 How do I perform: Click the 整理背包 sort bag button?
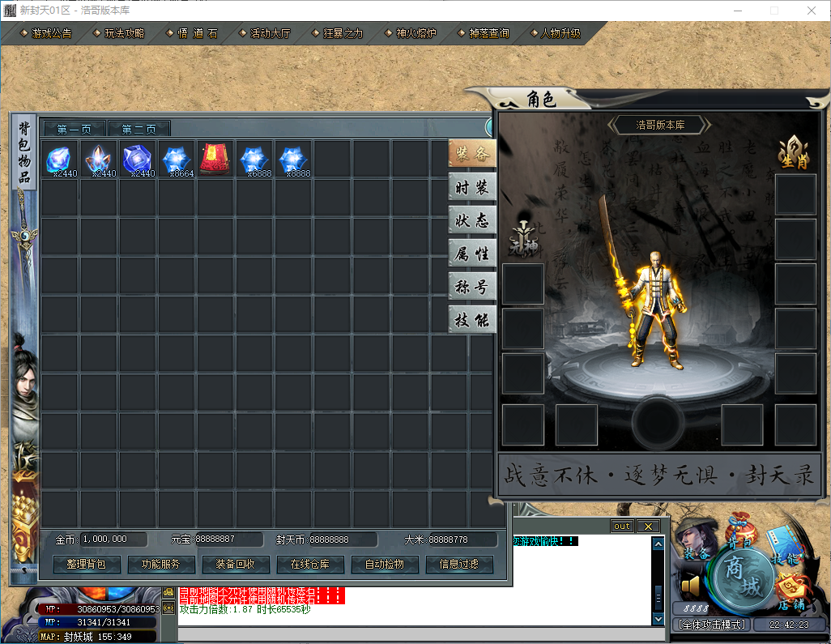coord(87,565)
